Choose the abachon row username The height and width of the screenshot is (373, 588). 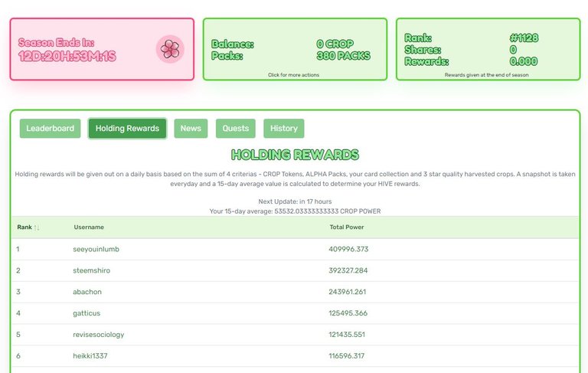87,292
